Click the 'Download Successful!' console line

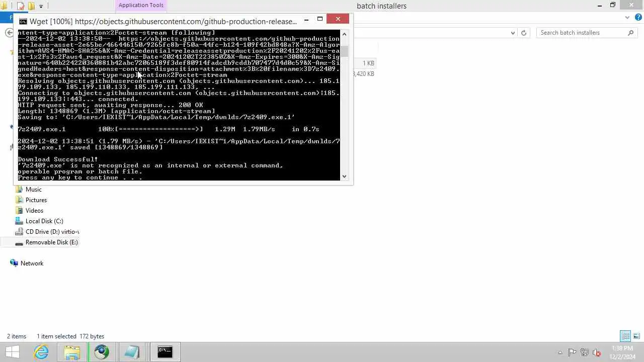coord(58,159)
